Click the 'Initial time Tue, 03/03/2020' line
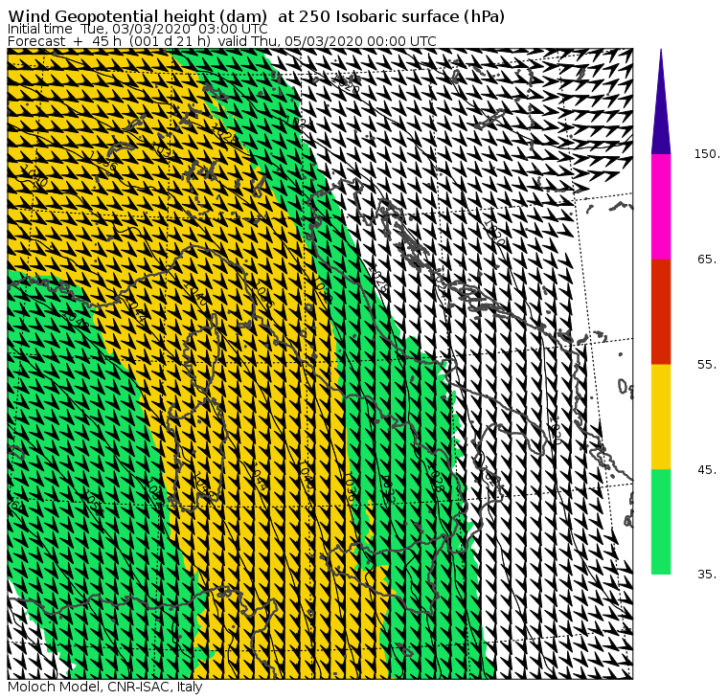Image resolution: width=728 pixels, height=700 pixels. pos(137,30)
